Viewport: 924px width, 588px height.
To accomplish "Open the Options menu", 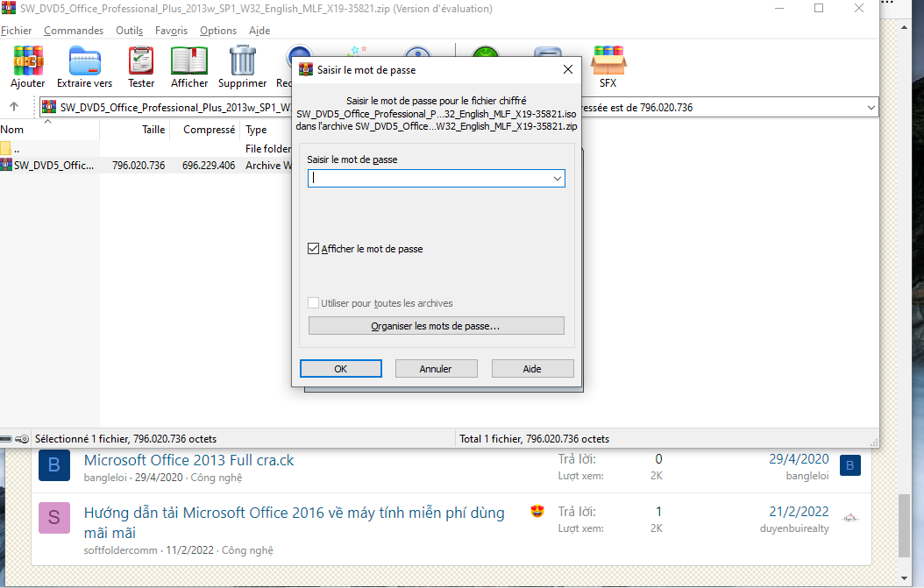I will pos(218,31).
